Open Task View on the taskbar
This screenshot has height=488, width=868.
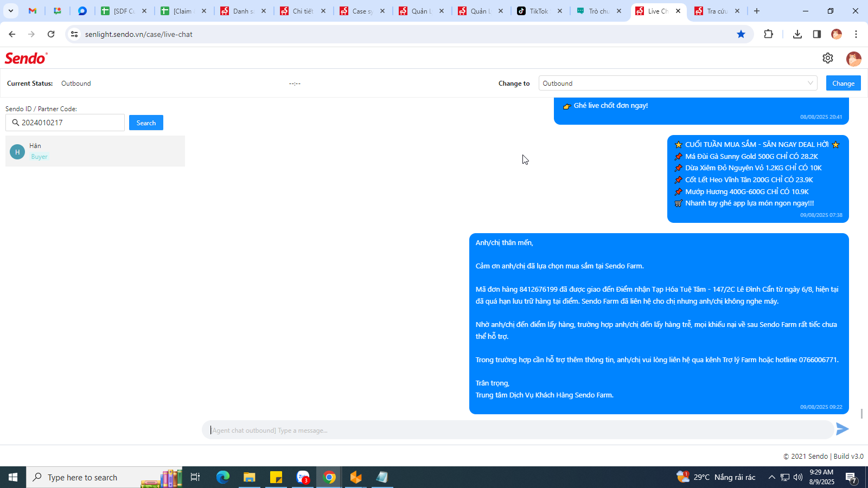tap(195, 477)
